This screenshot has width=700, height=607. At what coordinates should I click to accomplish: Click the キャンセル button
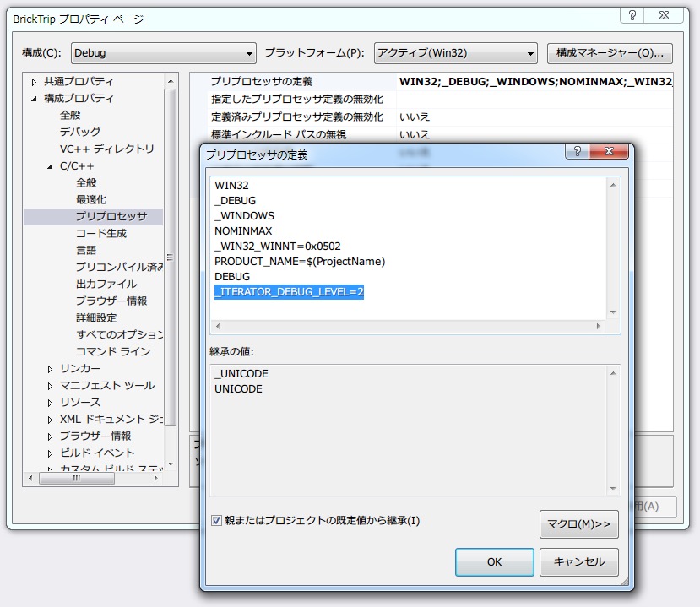[x=579, y=562]
